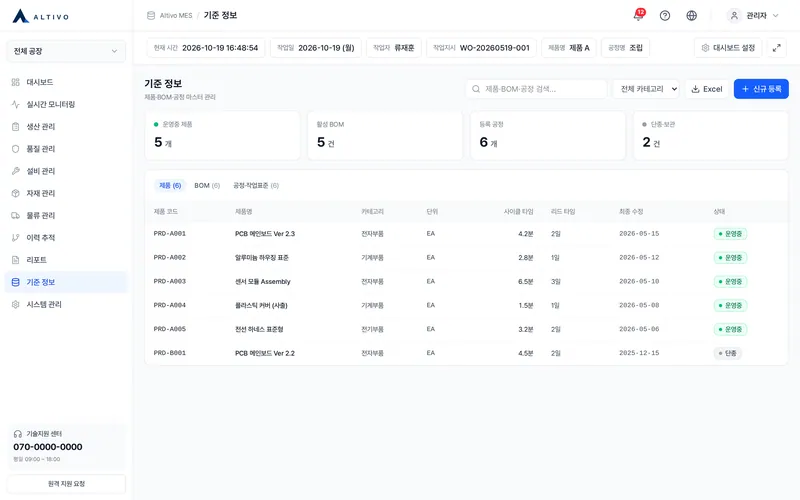
Task: Click the 물류 관리 truck icon
Action: coord(16,215)
